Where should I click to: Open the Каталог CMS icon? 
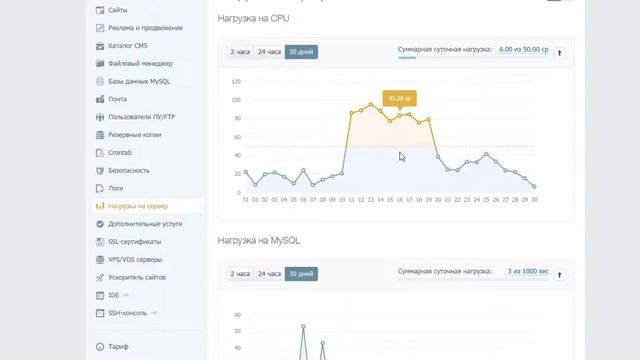click(100, 46)
